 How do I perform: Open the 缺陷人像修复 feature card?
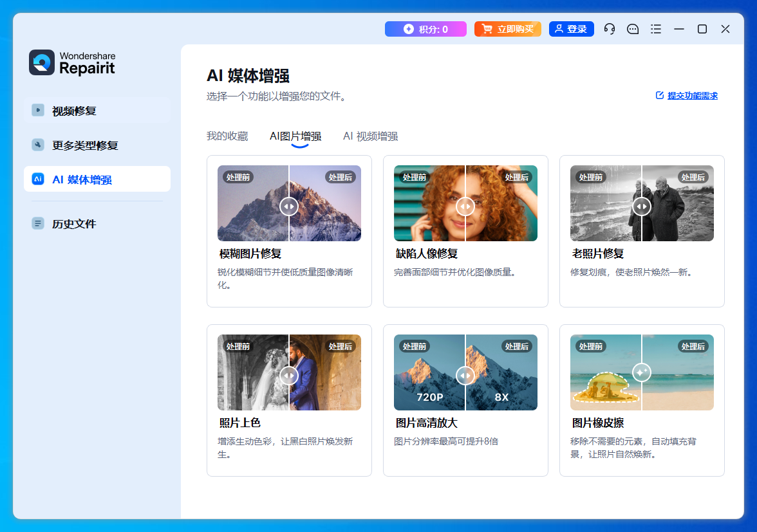pyautogui.click(x=465, y=253)
